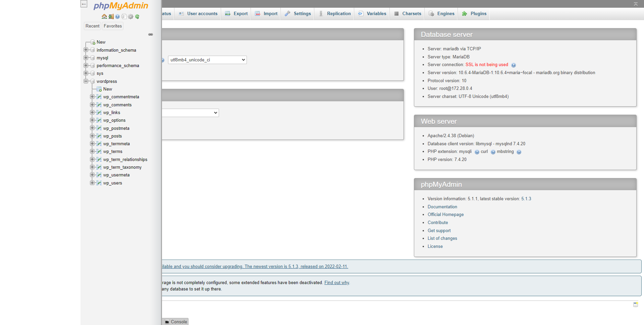Expand the wp_termmeta table node

pos(92,144)
